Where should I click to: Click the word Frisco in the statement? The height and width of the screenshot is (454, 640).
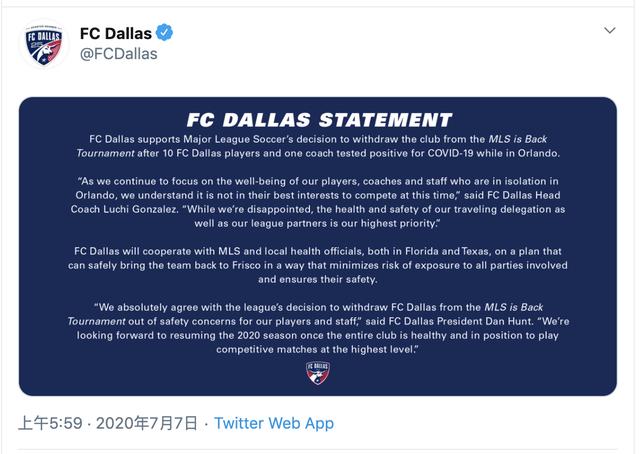pos(246,265)
